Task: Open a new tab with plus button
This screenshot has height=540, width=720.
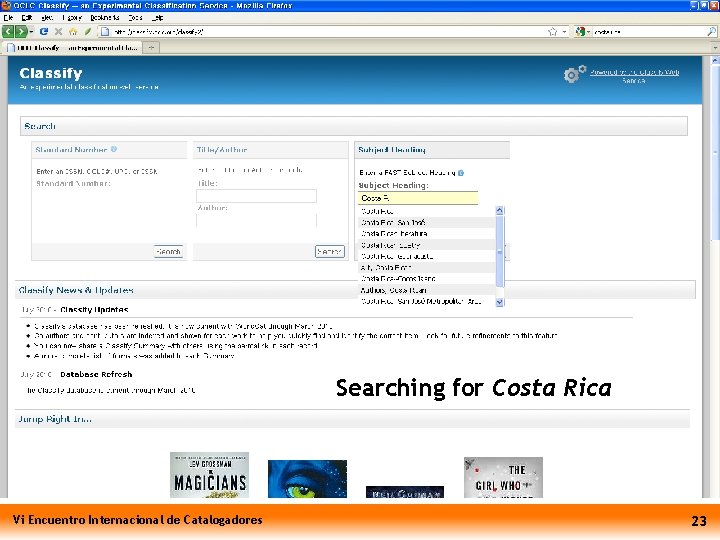Action: [151, 48]
